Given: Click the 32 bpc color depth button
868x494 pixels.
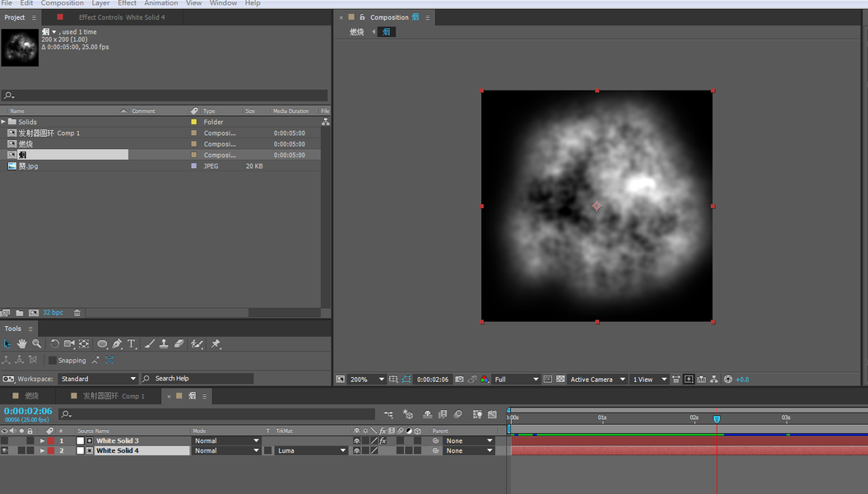Looking at the screenshot, I should coord(53,313).
